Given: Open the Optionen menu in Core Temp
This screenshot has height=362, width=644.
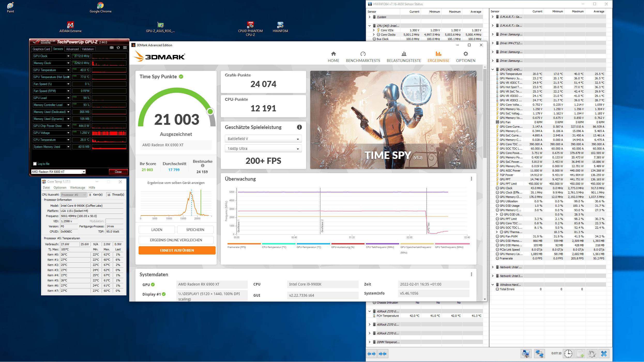Looking at the screenshot, I should point(60,188).
